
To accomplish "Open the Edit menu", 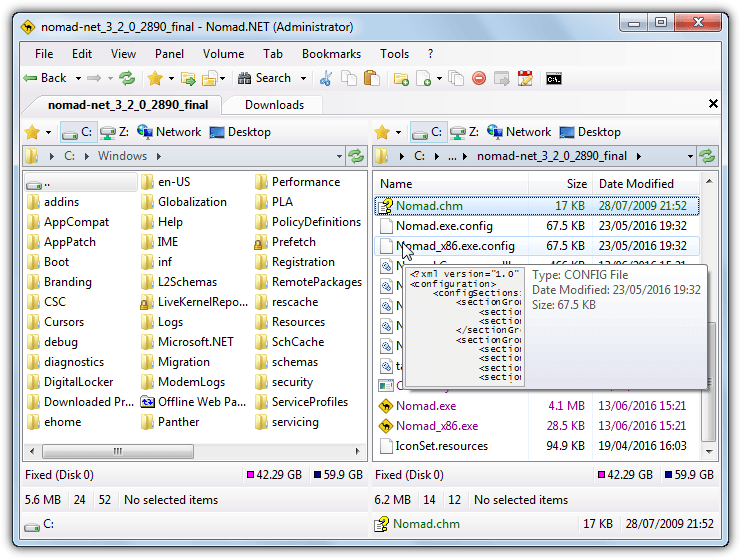I will tap(82, 54).
